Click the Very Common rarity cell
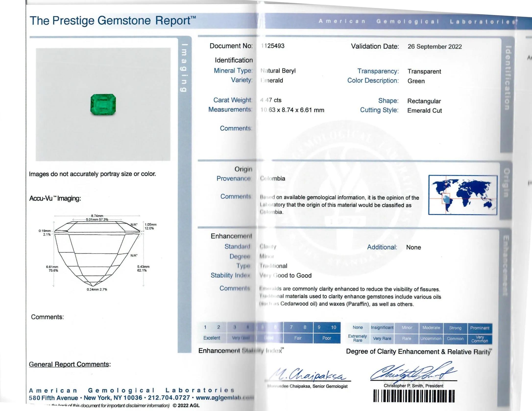 click(x=480, y=339)
